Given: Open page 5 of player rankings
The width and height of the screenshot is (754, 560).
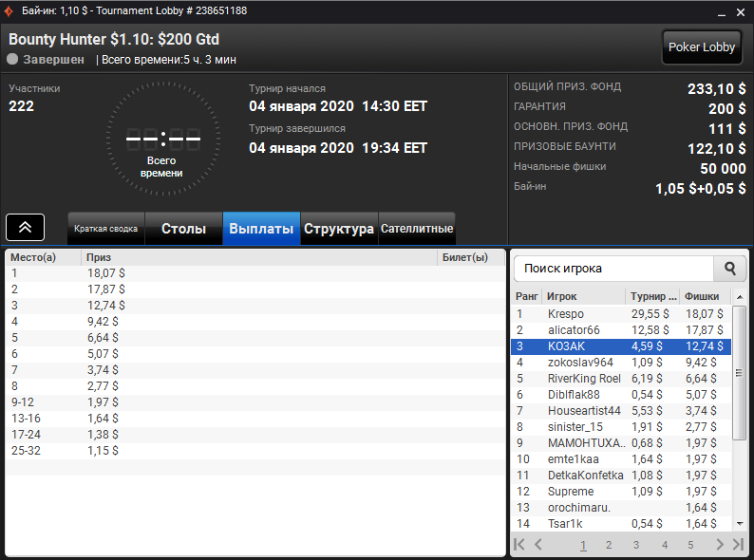Looking at the screenshot, I should point(690,545).
